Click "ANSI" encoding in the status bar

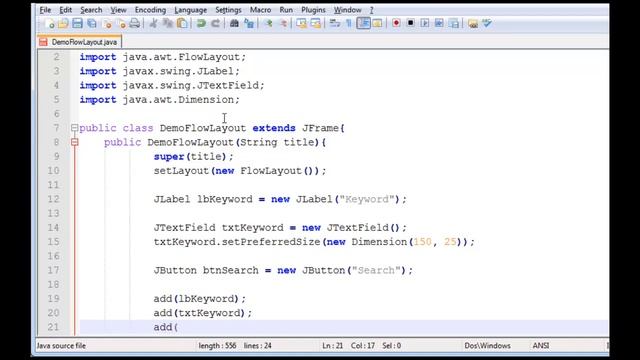click(x=541, y=346)
